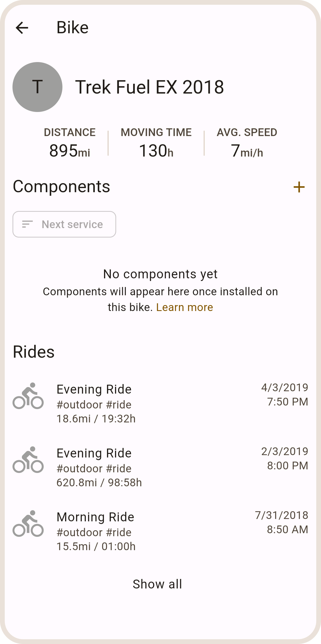This screenshot has height=644, width=321.
Task: Click the 130h Moving Time stat
Action: click(156, 143)
